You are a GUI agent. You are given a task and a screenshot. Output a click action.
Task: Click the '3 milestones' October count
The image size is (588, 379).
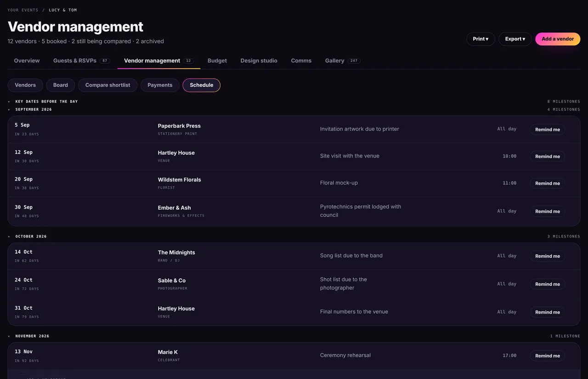(564, 237)
